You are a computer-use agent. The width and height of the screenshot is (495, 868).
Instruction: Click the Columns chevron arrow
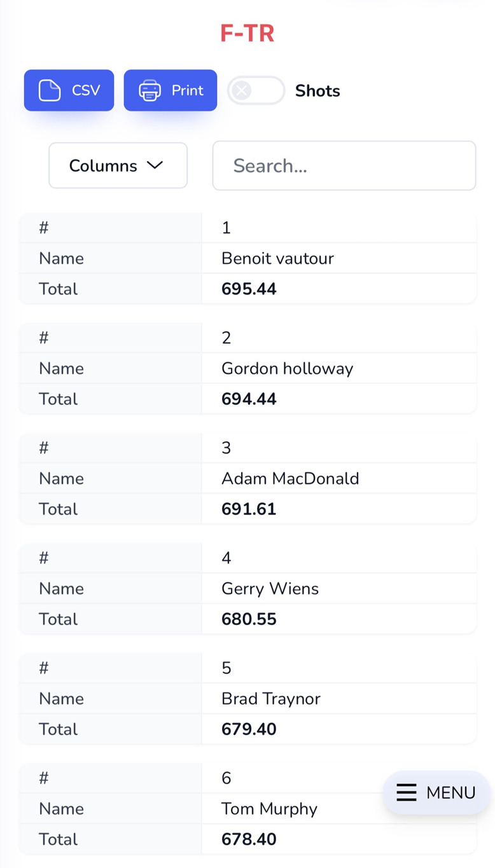(155, 165)
